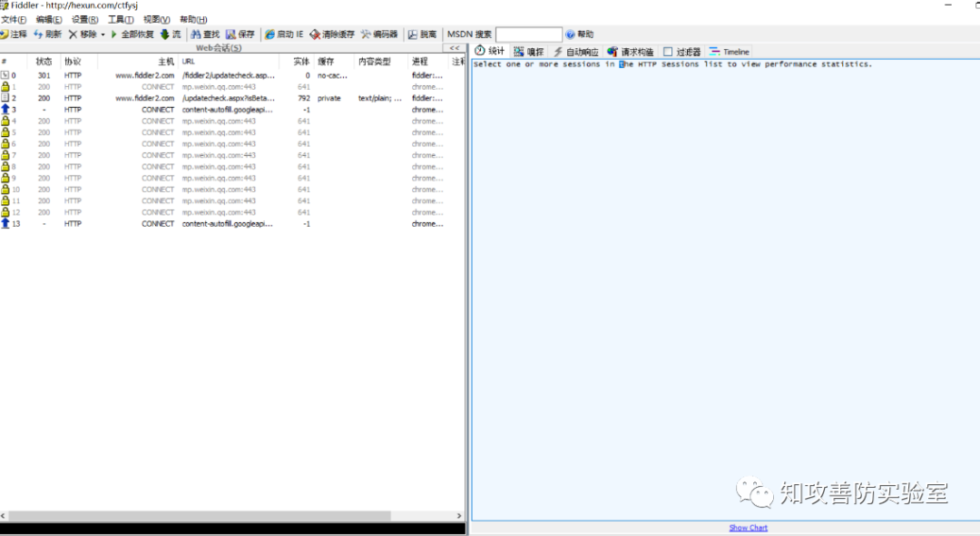Click the 全部恢复 resume all button
This screenshot has width=980, height=536.
(x=132, y=34)
